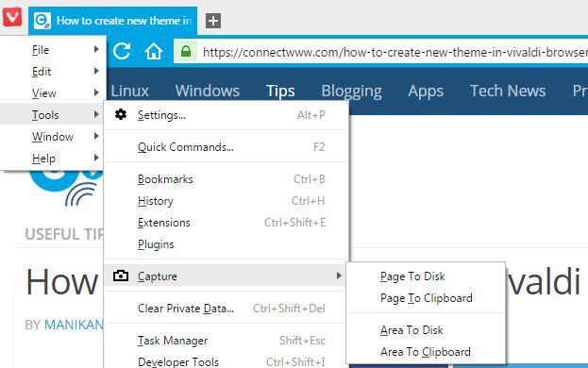Go to the home page icon
Screen dimensions: 588x368
tap(154, 51)
